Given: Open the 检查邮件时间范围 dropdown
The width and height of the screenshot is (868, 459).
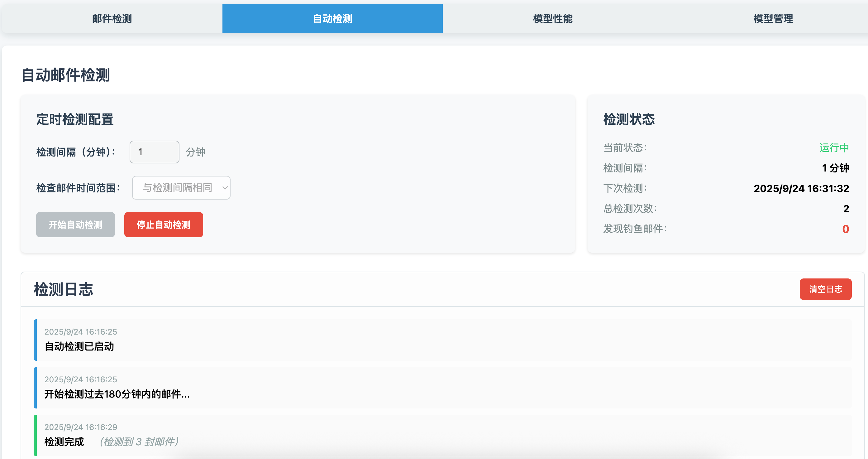Looking at the screenshot, I should 181,187.
